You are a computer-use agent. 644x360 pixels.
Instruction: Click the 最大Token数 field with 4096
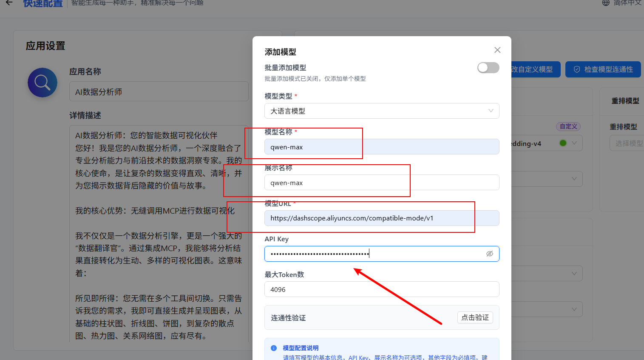[x=382, y=289]
